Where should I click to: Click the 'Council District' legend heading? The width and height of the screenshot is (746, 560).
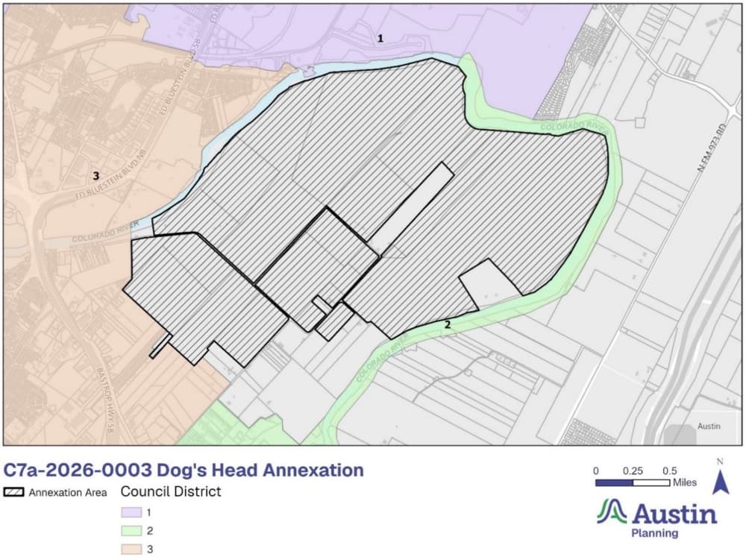point(171,491)
